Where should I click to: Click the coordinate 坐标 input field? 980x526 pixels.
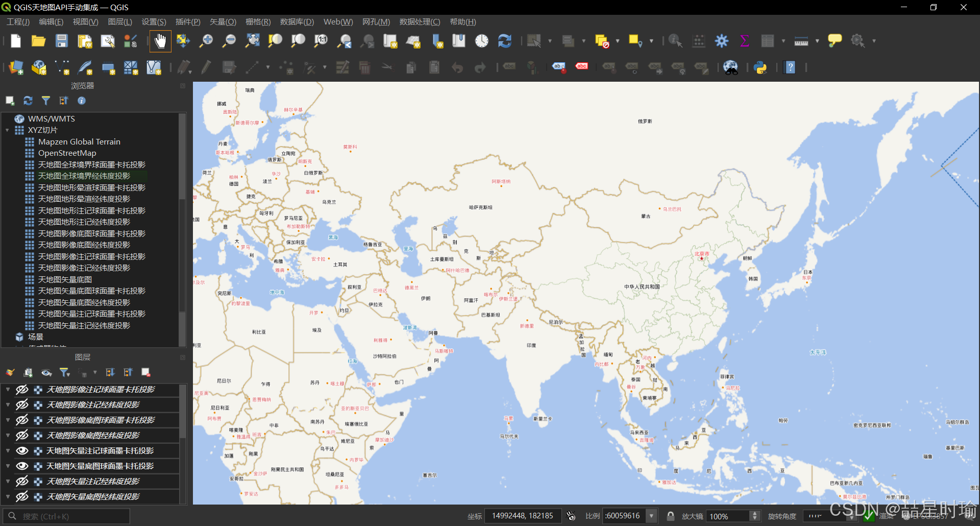(x=523, y=516)
